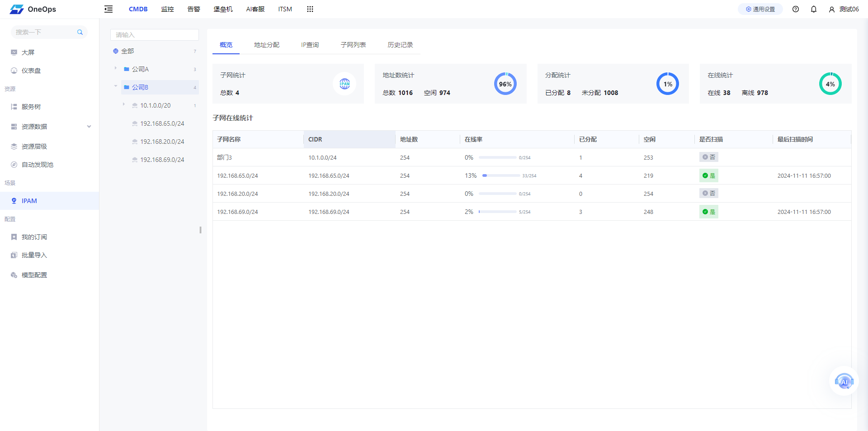
Task: Open the 仪表盘 dashboard item
Action: pos(49,71)
